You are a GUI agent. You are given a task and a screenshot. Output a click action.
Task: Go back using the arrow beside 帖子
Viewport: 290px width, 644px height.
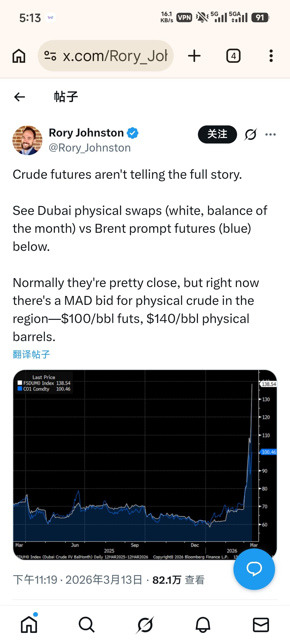coord(20,97)
